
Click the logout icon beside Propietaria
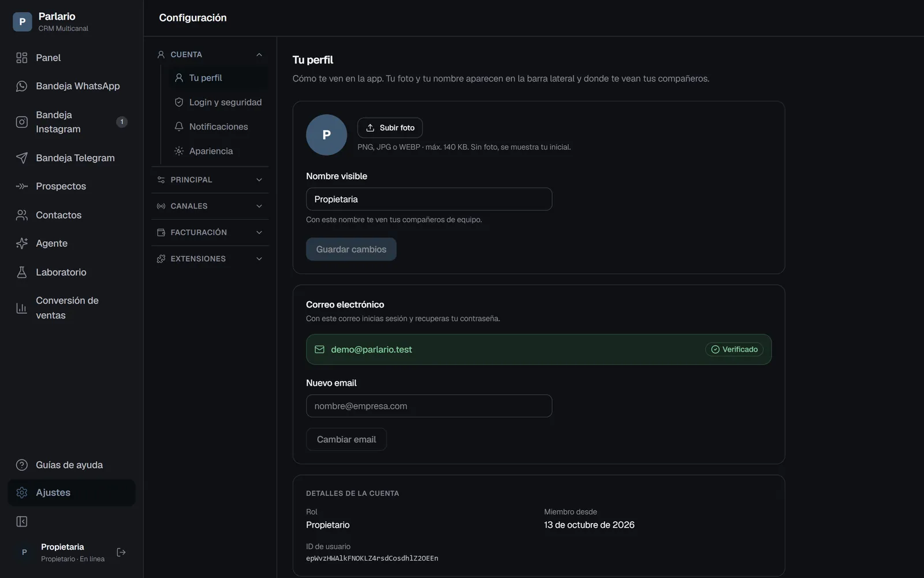121,553
